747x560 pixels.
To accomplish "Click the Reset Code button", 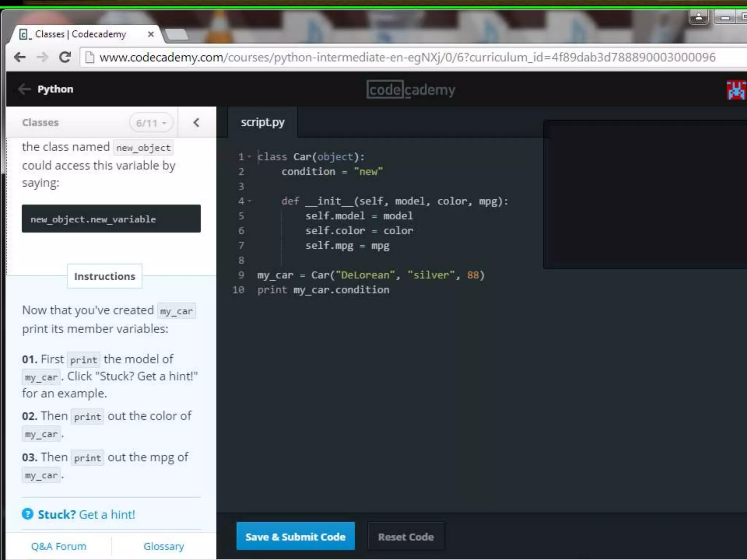I will click(406, 537).
